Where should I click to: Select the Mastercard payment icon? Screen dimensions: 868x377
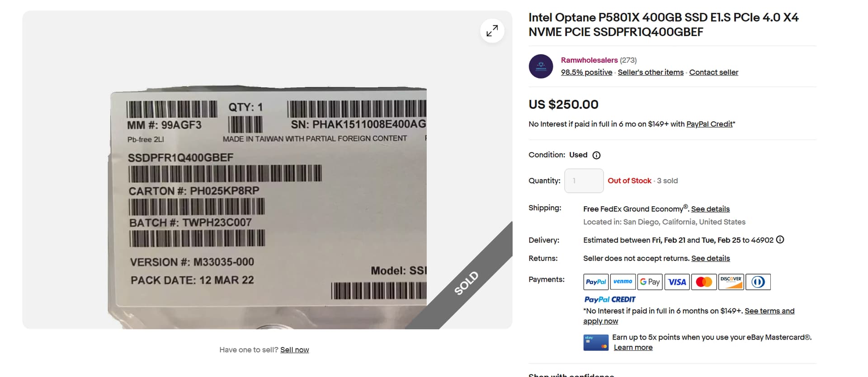pos(704,282)
